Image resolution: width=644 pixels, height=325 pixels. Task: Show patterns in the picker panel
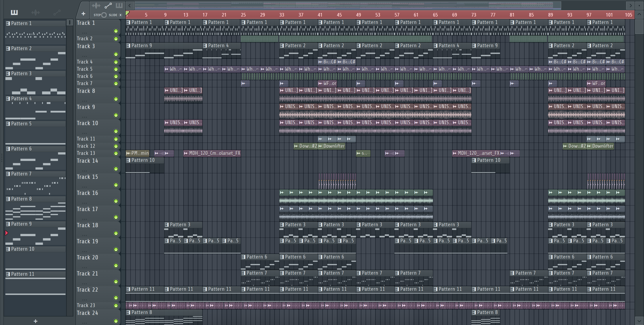pyautogui.click(x=14, y=12)
